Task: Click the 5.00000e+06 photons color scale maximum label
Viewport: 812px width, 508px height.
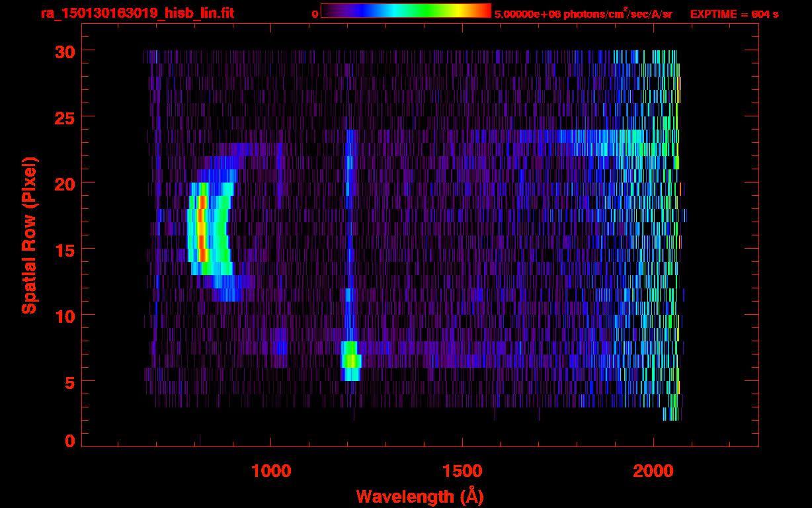Action: point(583,14)
